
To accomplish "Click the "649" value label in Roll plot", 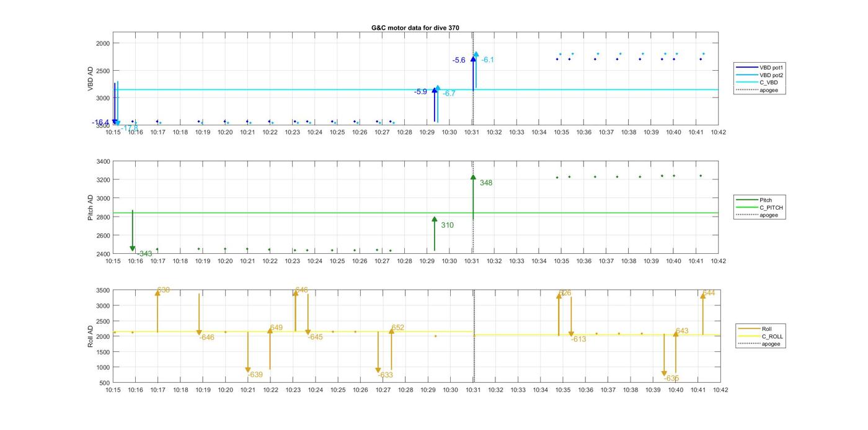I will [277, 328].
